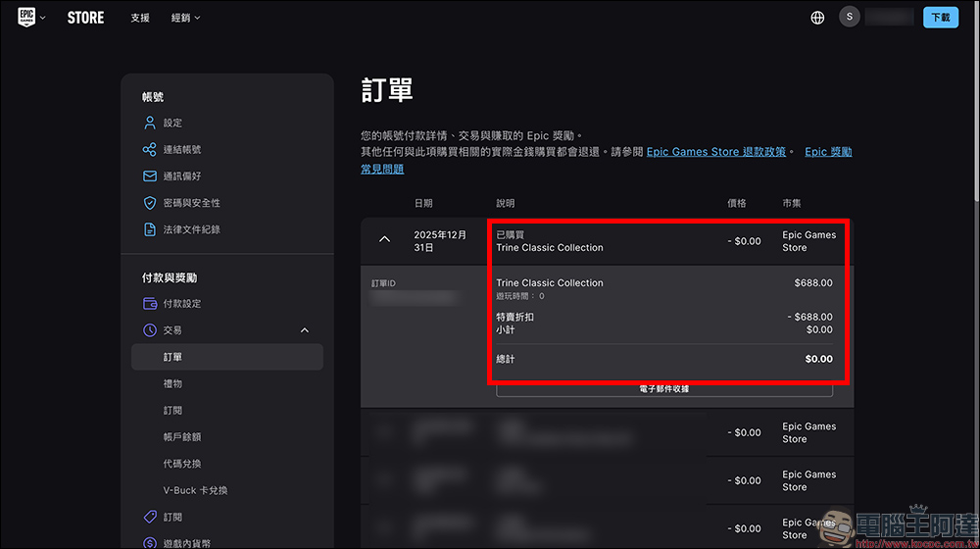This screenshot has height=549, width=980.
Task: Click the tag icon beside 訂閱
Action: click(x=150, y=517)
